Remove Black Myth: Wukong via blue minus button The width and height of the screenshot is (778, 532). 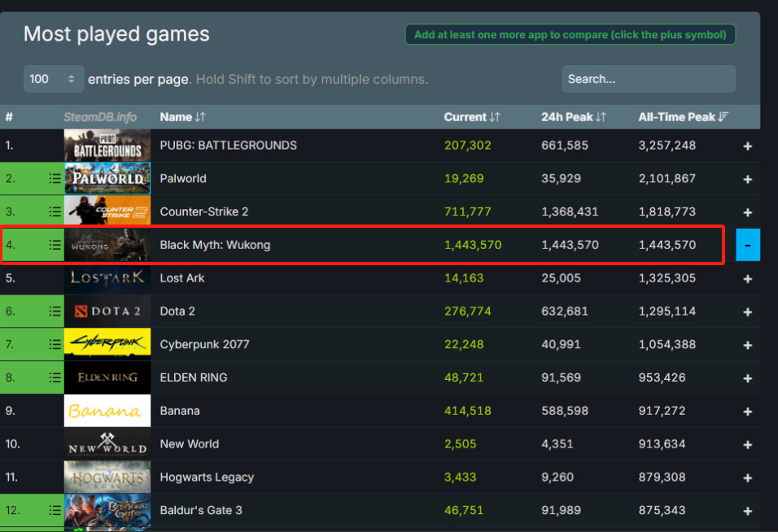(748, 245)
